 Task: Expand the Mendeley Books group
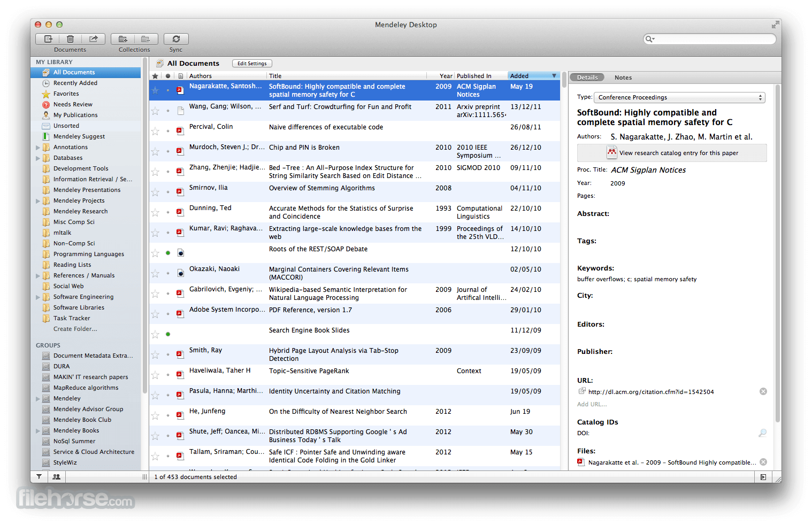click(38, 430)
